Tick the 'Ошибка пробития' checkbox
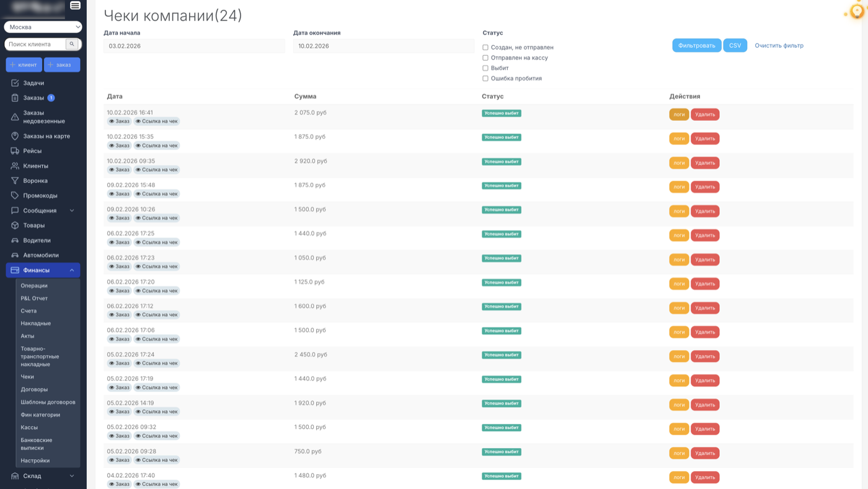 [x=485, y=79]
